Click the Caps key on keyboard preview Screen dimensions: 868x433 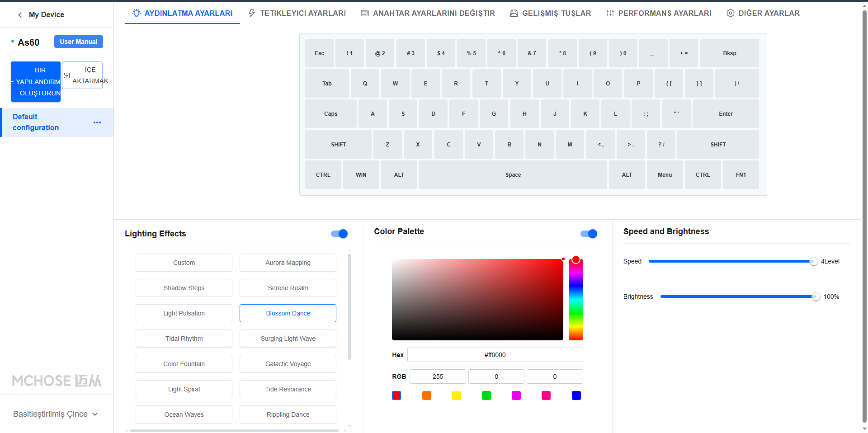(331, 114)
